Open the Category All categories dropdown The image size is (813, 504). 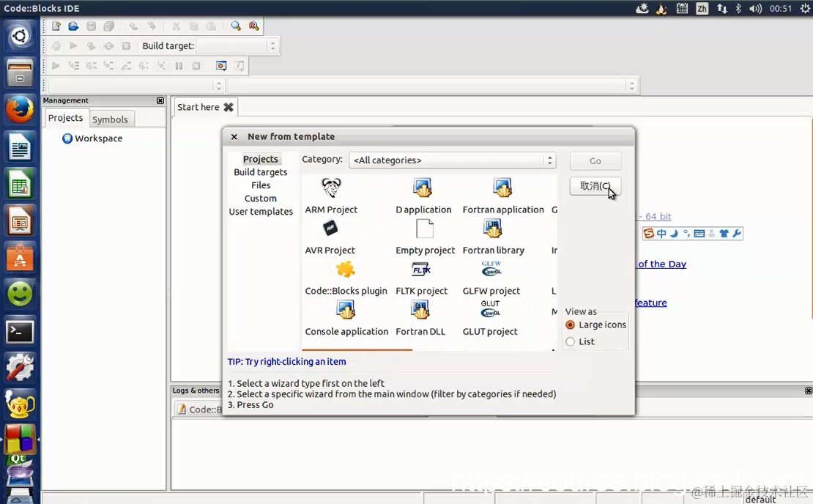[x=452, y=160]
